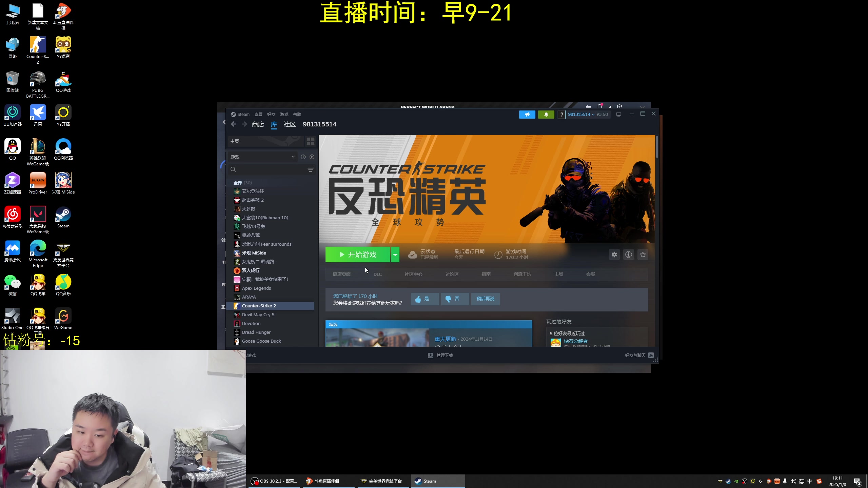Viewport: 868px width, 488px height.
Task: Open 网易云音乐 desktop icon
Action: [13, 217]
